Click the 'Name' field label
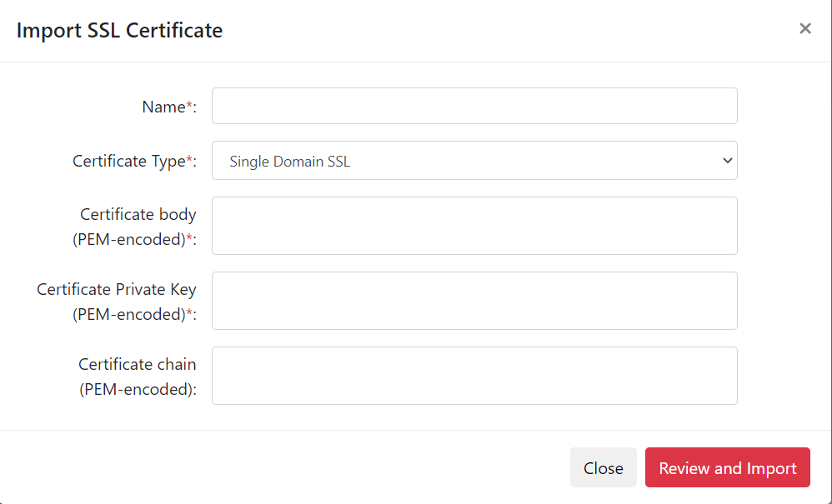The width and height of the screenshot is (832, 504). [163, 107]
